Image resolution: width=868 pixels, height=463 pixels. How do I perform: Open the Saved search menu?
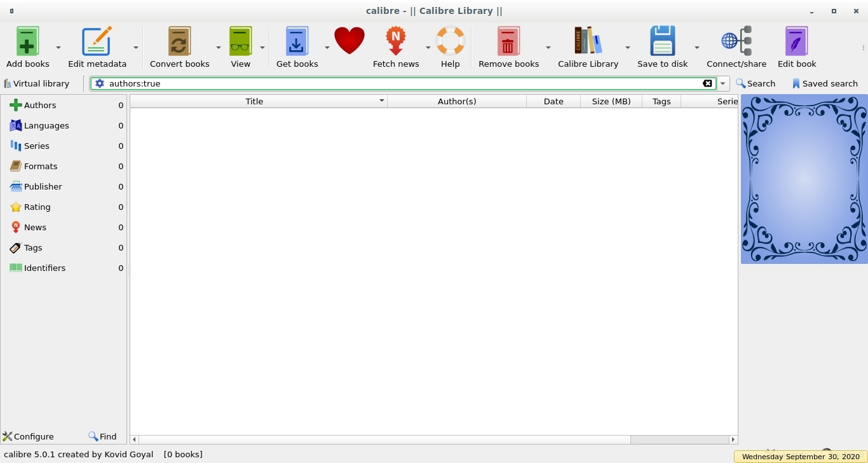coord(825,83)
